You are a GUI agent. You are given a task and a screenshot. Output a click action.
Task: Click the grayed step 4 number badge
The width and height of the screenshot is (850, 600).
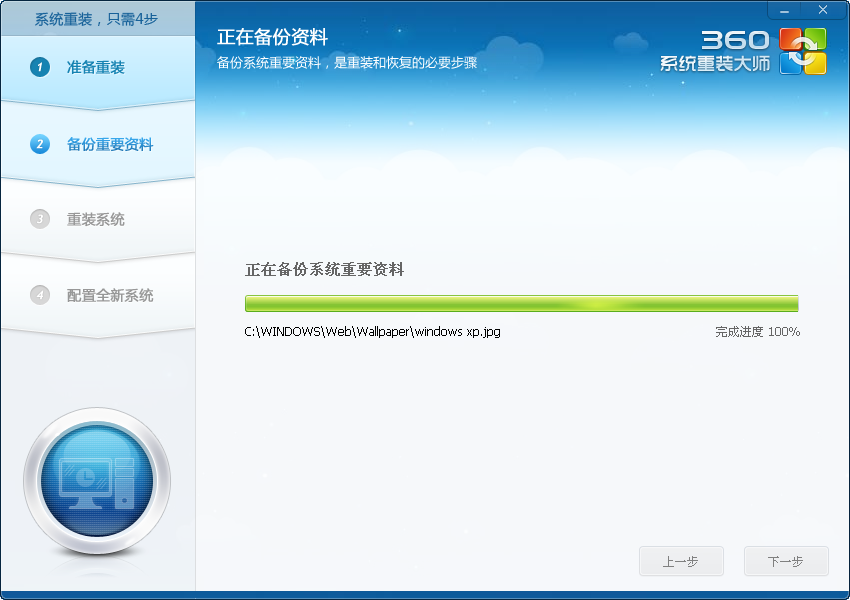point(40,295)
